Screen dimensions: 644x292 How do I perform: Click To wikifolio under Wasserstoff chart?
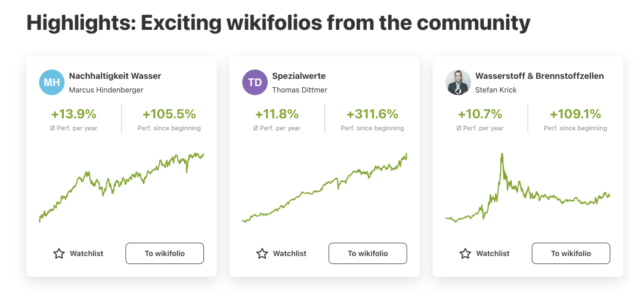(571, 253)
